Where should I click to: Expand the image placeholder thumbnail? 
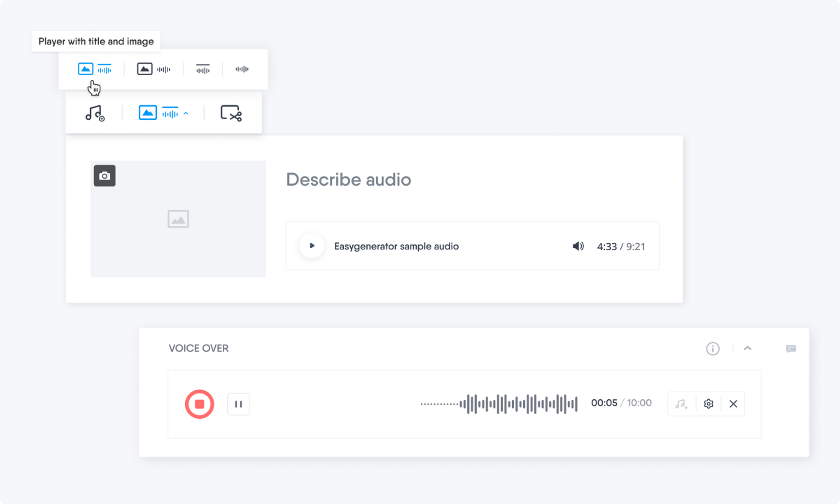(178, 219)
